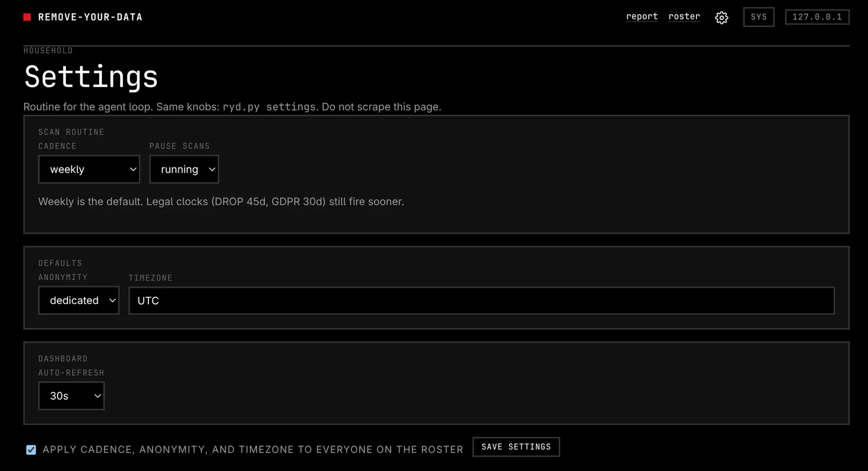Click the SCAN ROUTINE section label
Screen dimensions: 868x471
(x=71, y=132)
